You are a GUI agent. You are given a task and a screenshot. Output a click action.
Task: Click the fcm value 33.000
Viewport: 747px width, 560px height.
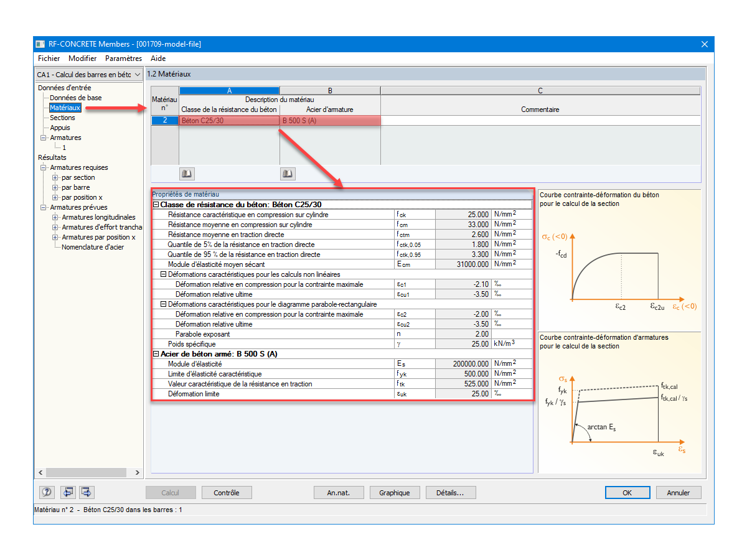(464, 224)
